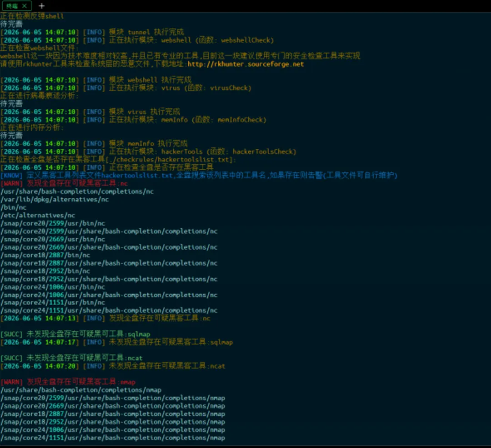Click the path /snap/core18/2887/bin/nc
Image resolution: width=491 pixels, height=448 pixels.
[45, 255]
